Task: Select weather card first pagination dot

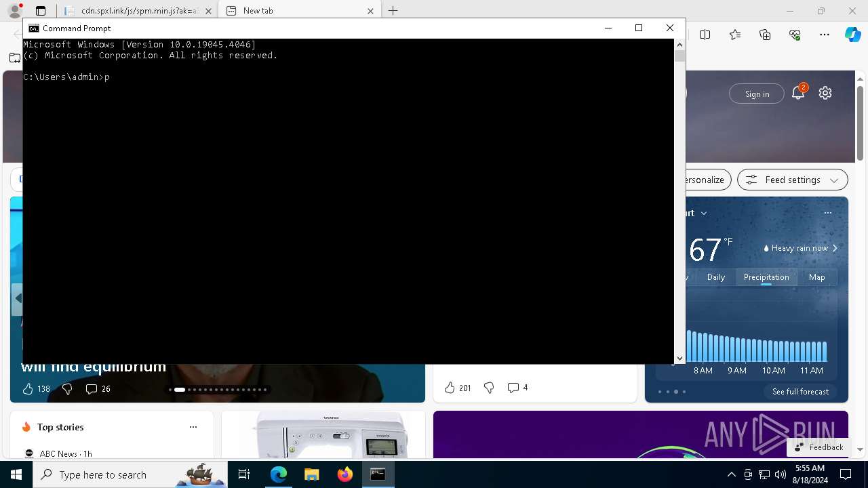Action: click(x=660, y=392)
